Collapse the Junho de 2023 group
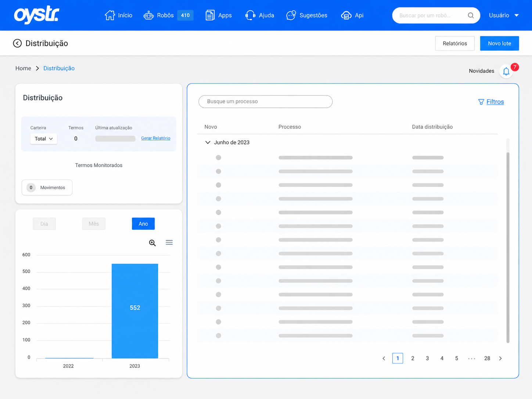This screenshot has width=532, height=399. (x=208, y=143)
